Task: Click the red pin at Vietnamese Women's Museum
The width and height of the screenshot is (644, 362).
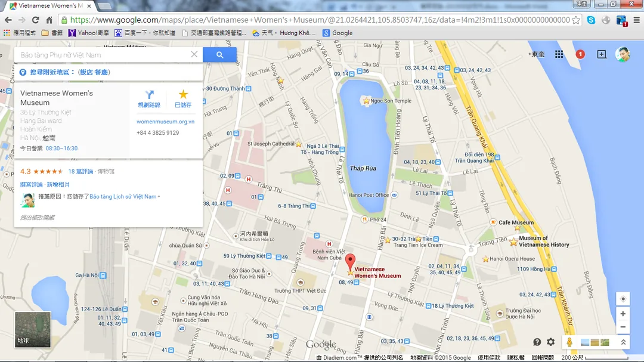Action: pyautogui.click(x=350, y=262)
